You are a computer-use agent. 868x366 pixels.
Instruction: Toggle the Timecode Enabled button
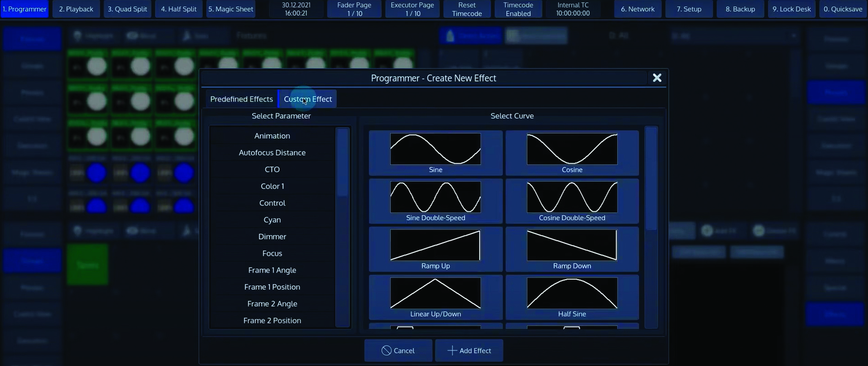518,9
